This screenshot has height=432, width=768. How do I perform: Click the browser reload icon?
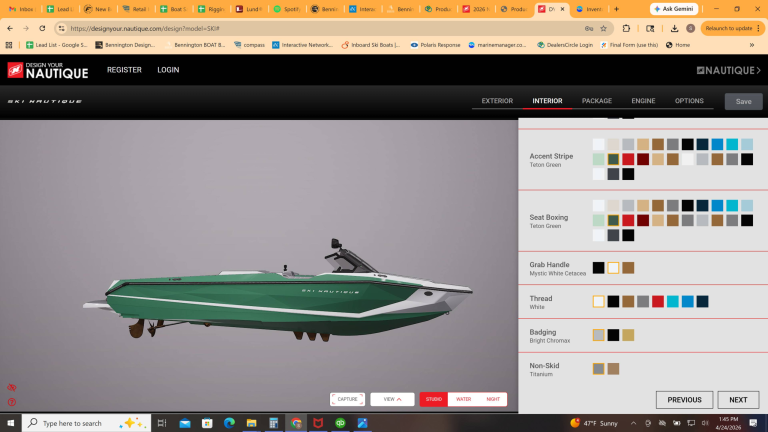[42, 28]
